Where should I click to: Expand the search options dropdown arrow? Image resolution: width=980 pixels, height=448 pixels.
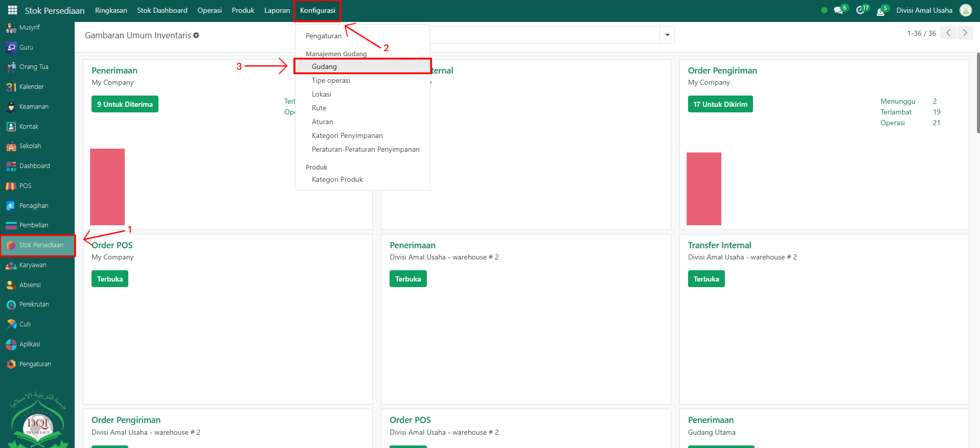(667, 35)
